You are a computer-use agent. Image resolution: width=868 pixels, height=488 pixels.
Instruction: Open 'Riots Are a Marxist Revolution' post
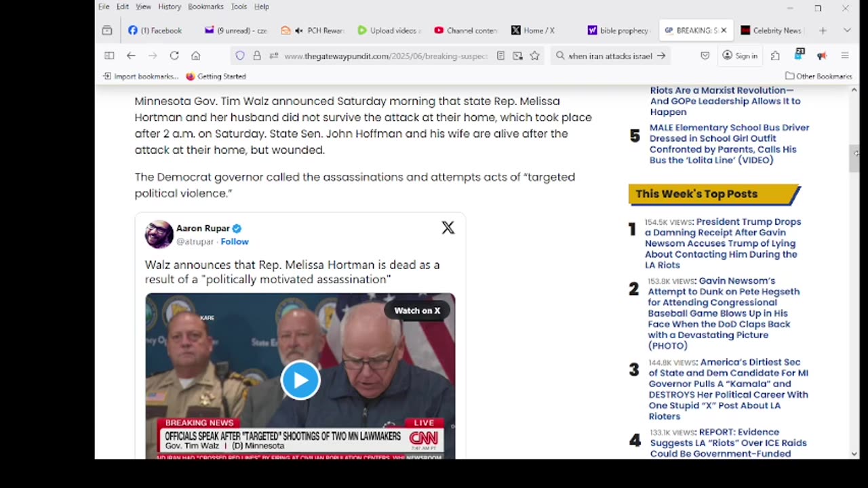[x=725, y=101]
